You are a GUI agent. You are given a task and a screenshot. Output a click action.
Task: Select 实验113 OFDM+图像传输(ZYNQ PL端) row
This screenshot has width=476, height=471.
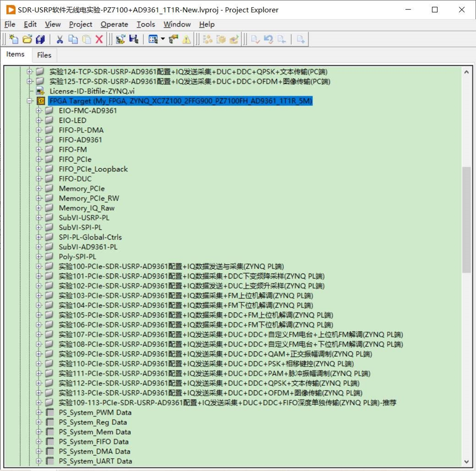coord(210,393)
